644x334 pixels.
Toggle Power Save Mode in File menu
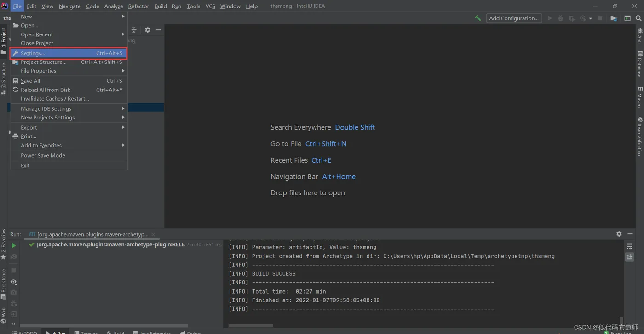43,155
